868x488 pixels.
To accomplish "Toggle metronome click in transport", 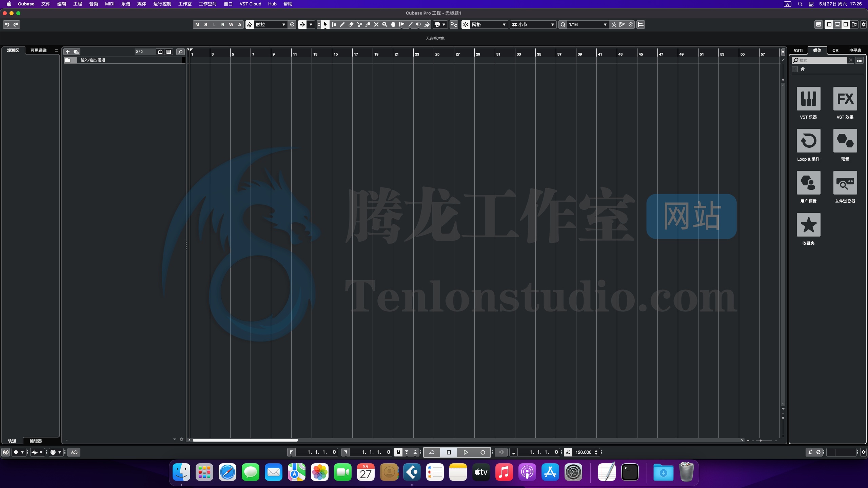I will 810,452.
